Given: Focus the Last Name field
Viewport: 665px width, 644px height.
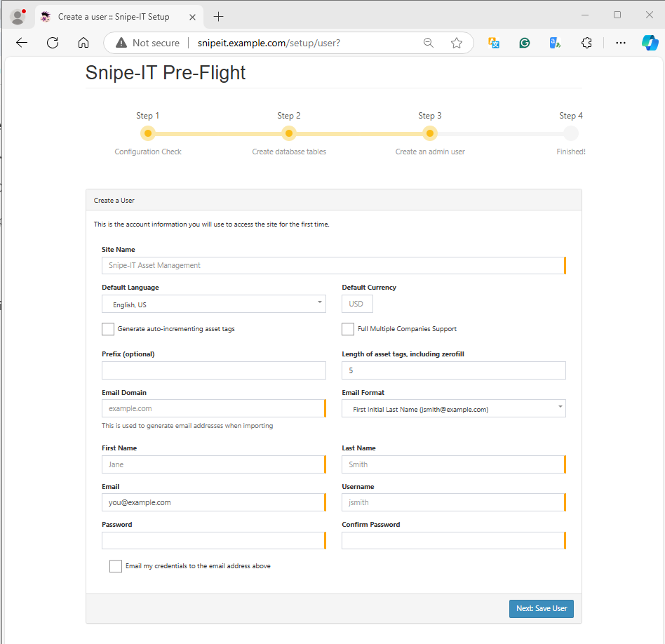Looking at the screenshot, I should pyautogui.click(x=454, y=464).
